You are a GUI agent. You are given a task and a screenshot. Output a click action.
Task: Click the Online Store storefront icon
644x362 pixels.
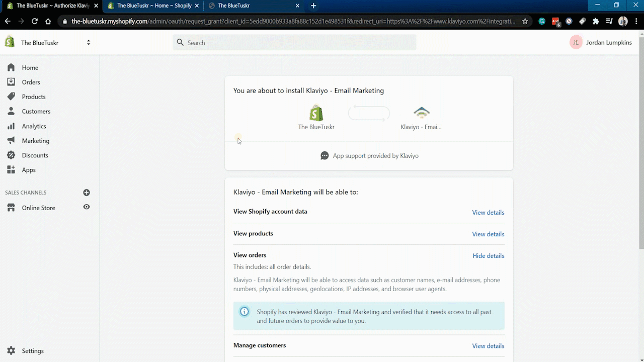click(11, 208)
